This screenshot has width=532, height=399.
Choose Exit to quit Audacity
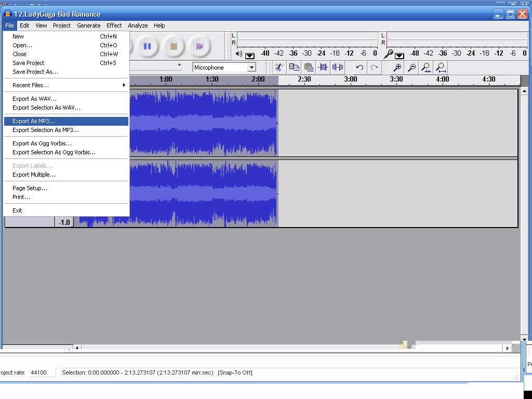click(66, 210)
